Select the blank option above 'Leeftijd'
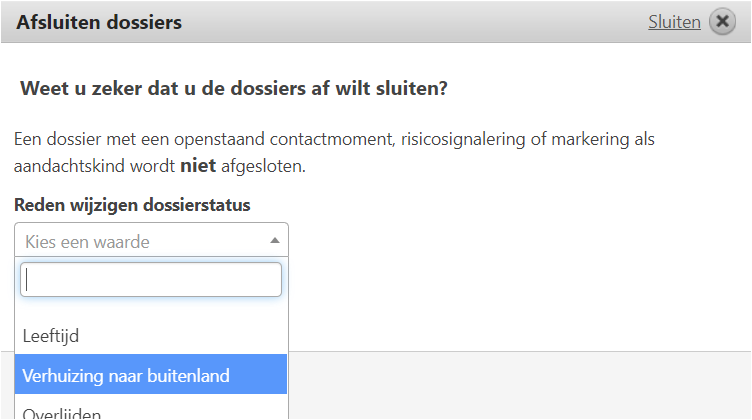This screenshot has height=420, width=752. (150, 309)
